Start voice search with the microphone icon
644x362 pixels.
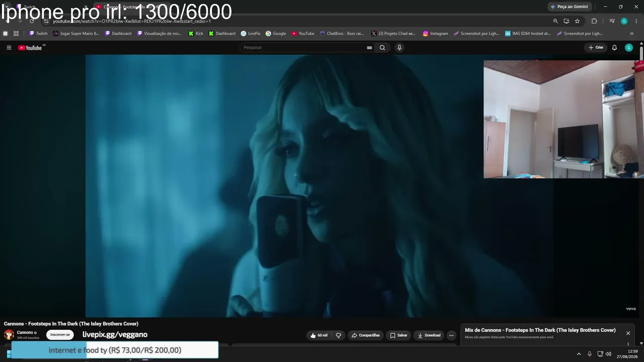coord(399,48)
